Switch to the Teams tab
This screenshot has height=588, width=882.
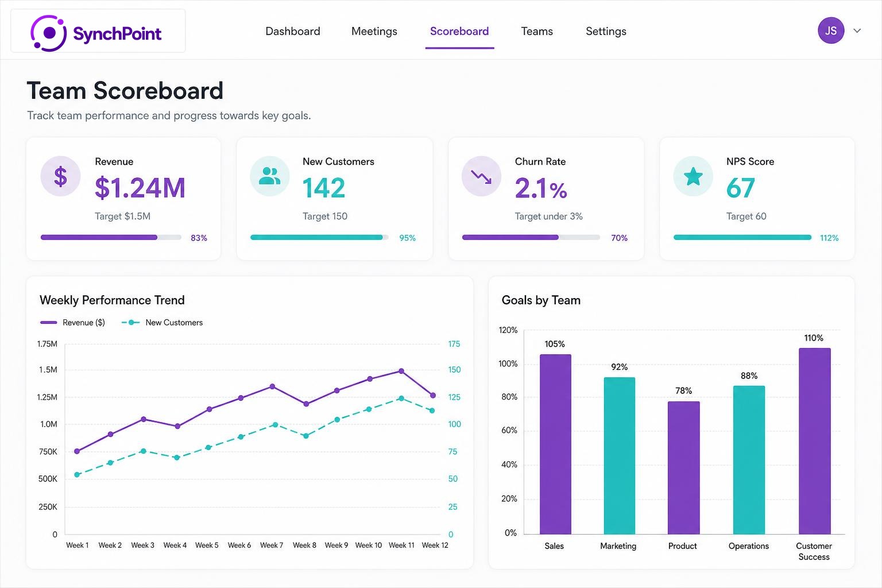(x=537, y=32)
